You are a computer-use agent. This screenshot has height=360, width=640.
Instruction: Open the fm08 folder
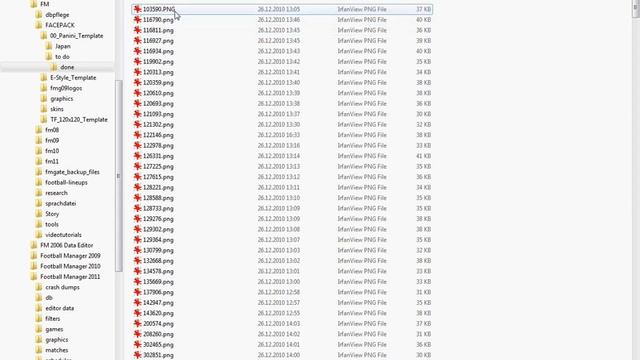coord(52,130)
